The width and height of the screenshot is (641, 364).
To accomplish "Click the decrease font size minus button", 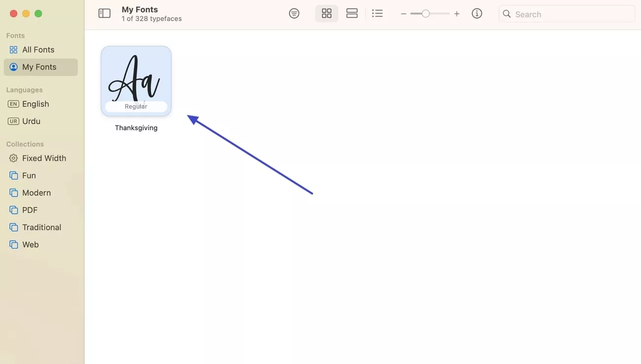I will [403, 14].
